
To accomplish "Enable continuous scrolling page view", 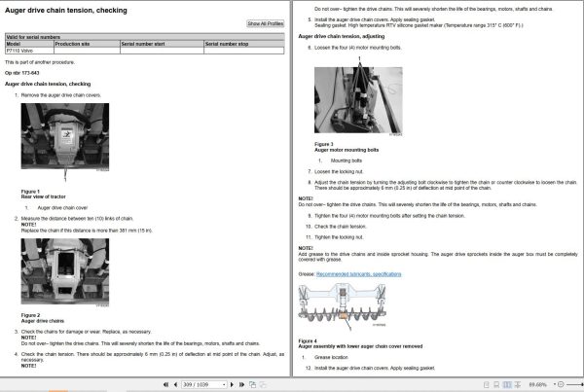I will click(x=496, y=384).
